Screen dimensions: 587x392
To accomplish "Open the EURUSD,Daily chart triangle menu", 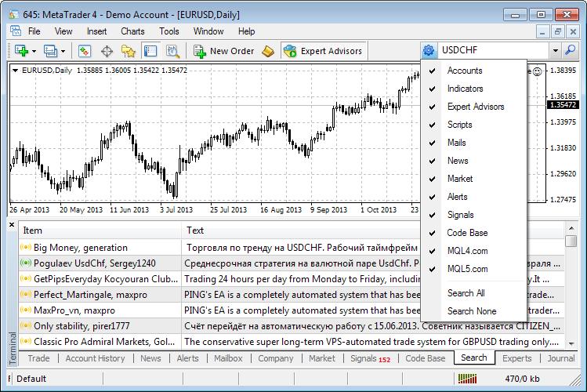I will click(16, 70).
